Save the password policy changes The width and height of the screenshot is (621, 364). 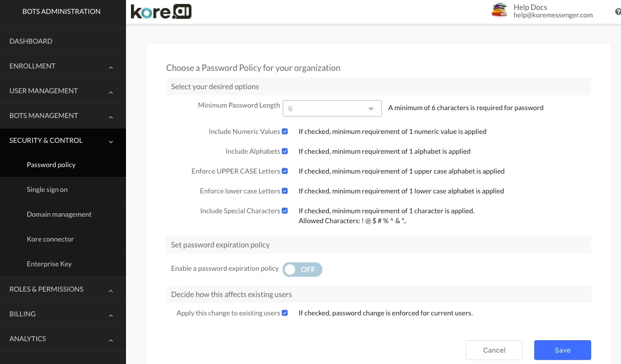pos(562,350)
